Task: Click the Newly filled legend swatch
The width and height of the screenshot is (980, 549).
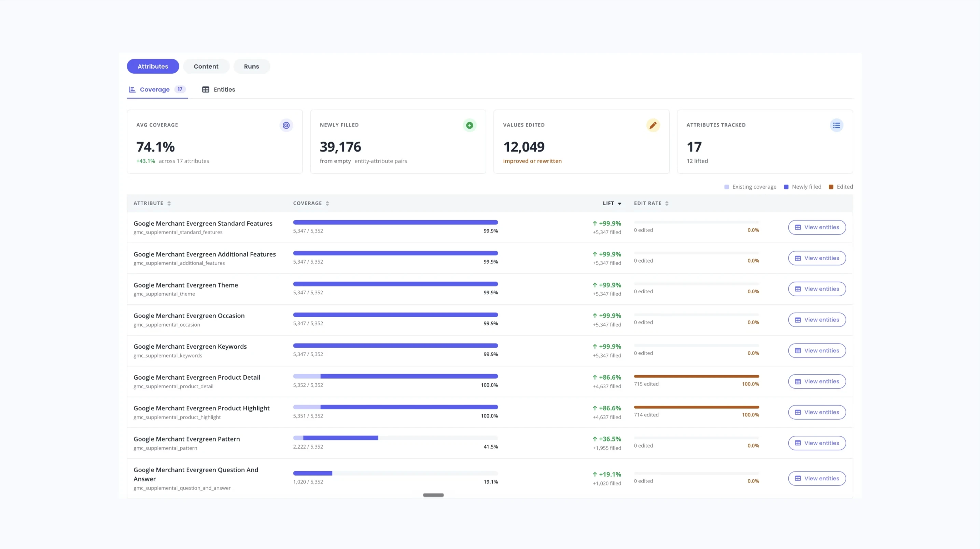Action: [x=786, y=187]
